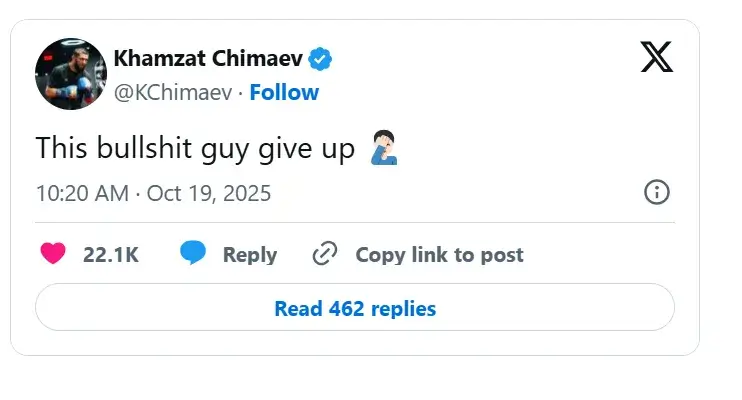Click the blue reply speech bubble icon
The image size is (742, 400).
point(193,254)
